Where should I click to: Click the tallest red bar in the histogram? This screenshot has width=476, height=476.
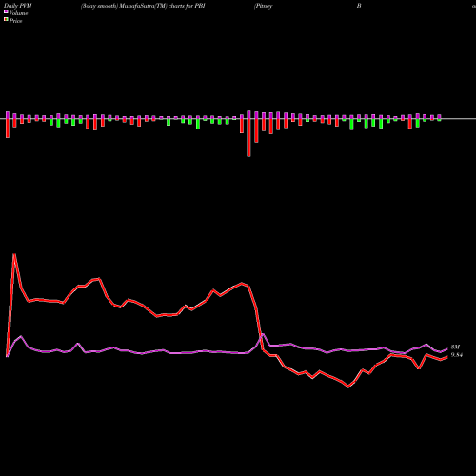pos(248,137)
